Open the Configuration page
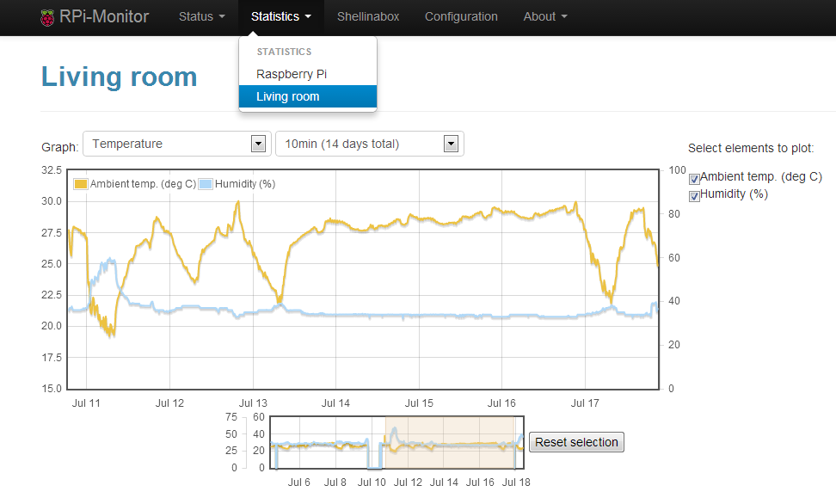The height and width of the screenshot is (504, 836). coord(461,15)
